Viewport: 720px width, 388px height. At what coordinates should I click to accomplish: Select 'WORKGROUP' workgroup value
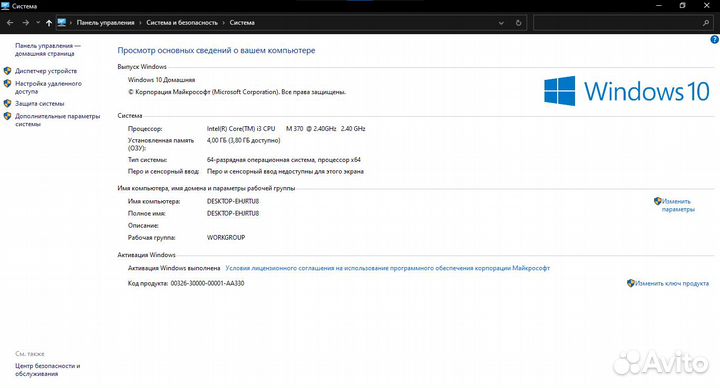tap(226, 237)
